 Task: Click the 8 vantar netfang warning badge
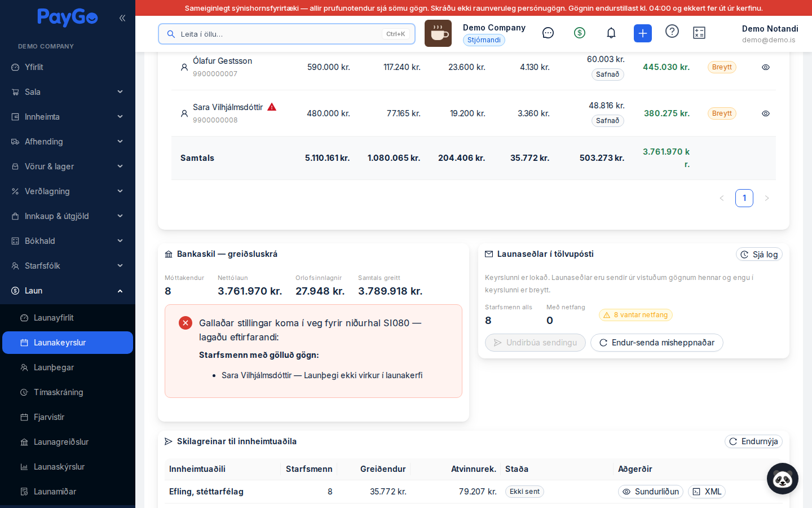pos(636,315)
